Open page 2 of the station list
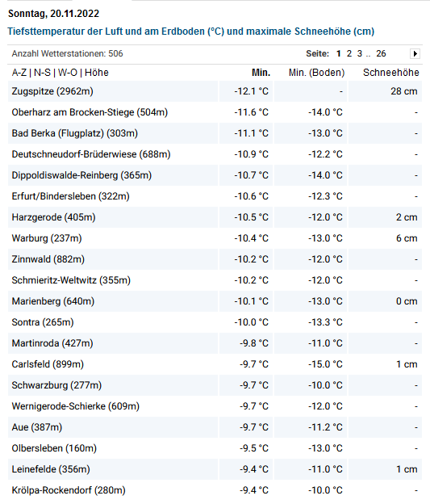Image resolution: width=430 pixels, height=504 pixels. coord(349,53)
